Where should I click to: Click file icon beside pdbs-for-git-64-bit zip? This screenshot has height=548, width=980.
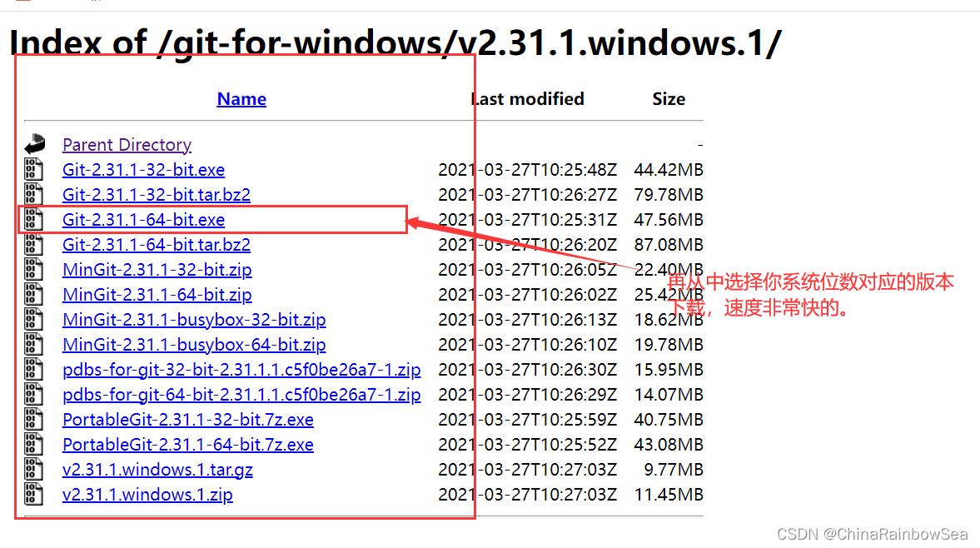[34, 394]
